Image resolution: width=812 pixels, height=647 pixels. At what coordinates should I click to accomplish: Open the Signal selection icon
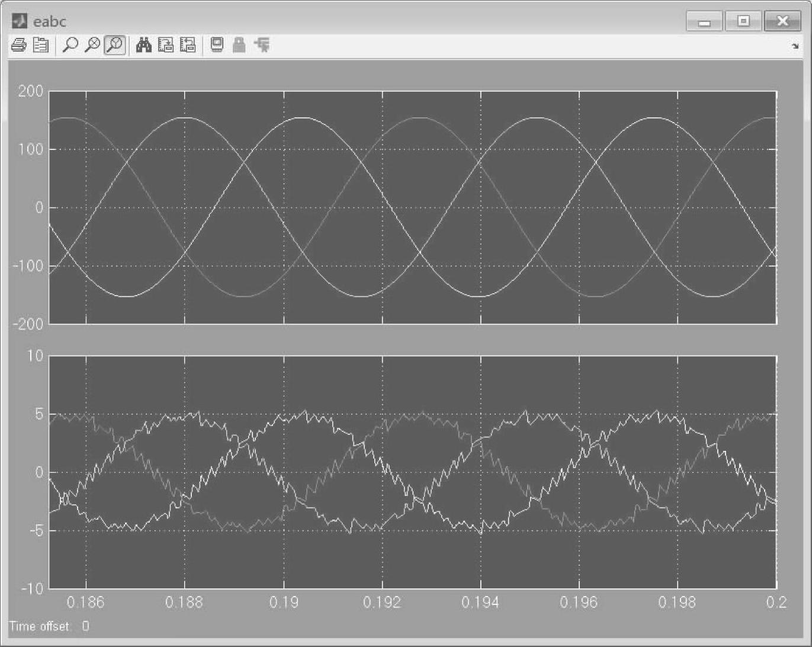tap(261, 45)
